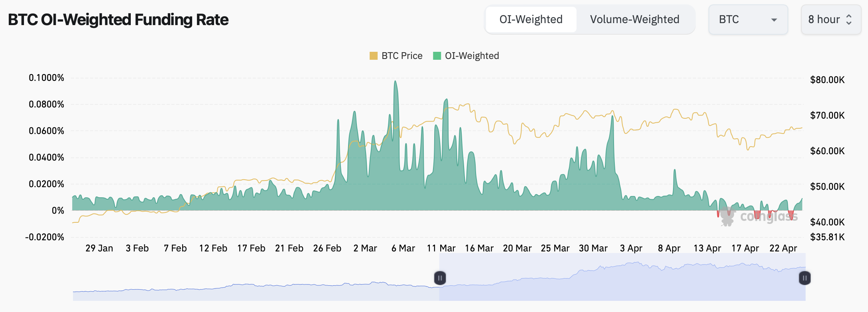Click the funding rate peak near 6 Mar
The image size is (868, 312).
pyautogui.click(x=395, y=82)
